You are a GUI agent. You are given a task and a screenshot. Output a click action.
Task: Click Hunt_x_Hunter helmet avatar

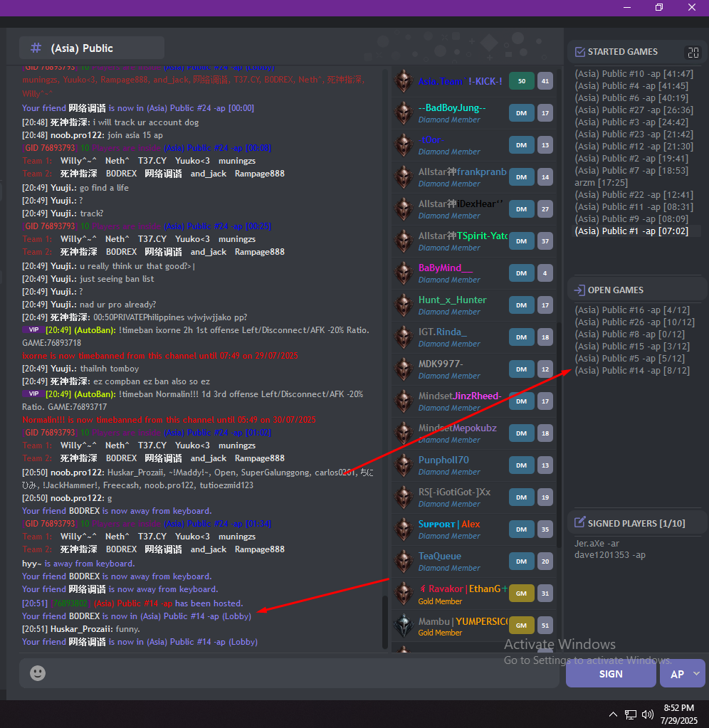[x=404, y=305]
